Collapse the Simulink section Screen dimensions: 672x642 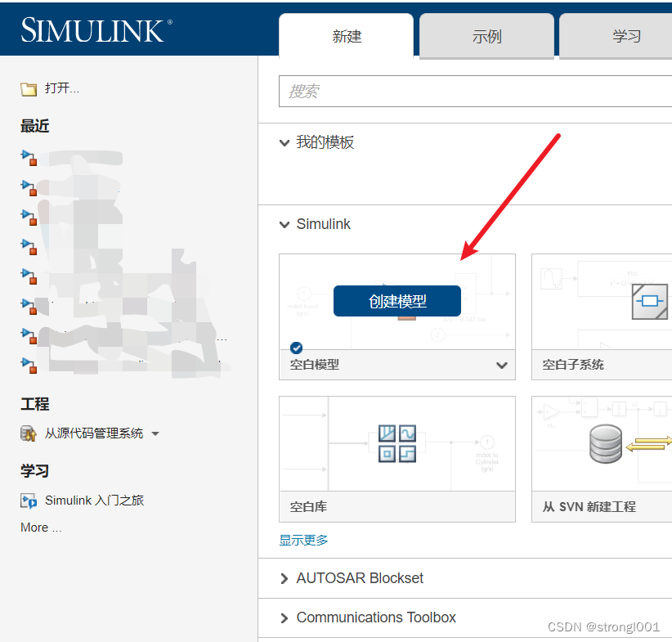(284, 225)
